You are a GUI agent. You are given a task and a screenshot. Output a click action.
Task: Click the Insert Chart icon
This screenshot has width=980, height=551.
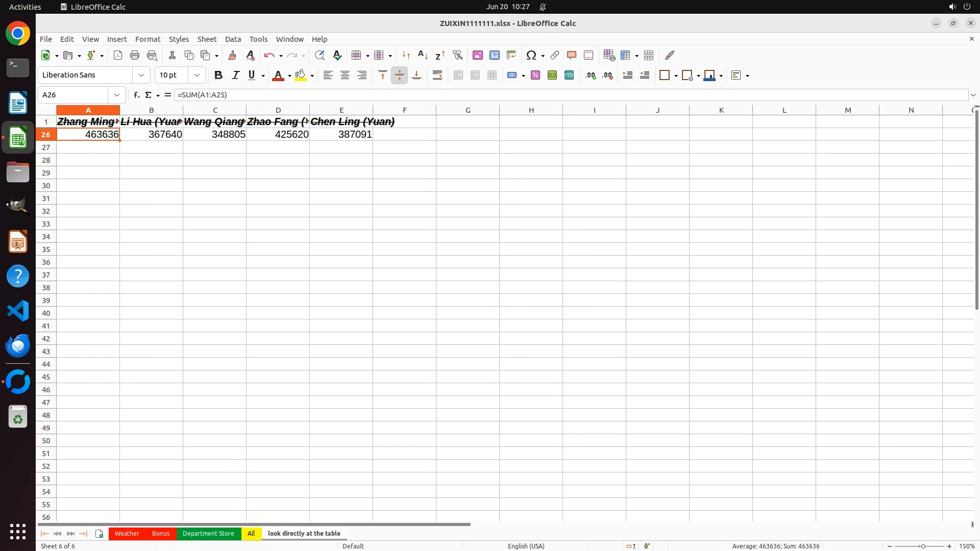point(494,55)
